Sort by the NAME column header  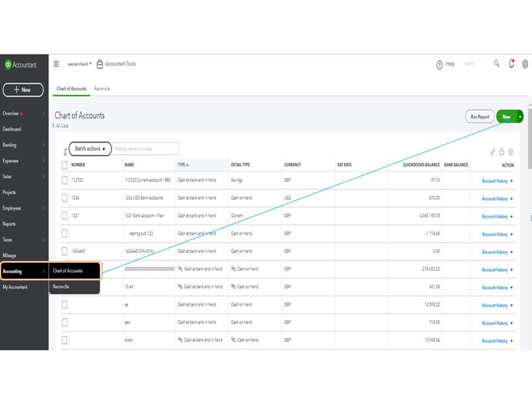tap(129, 165)
